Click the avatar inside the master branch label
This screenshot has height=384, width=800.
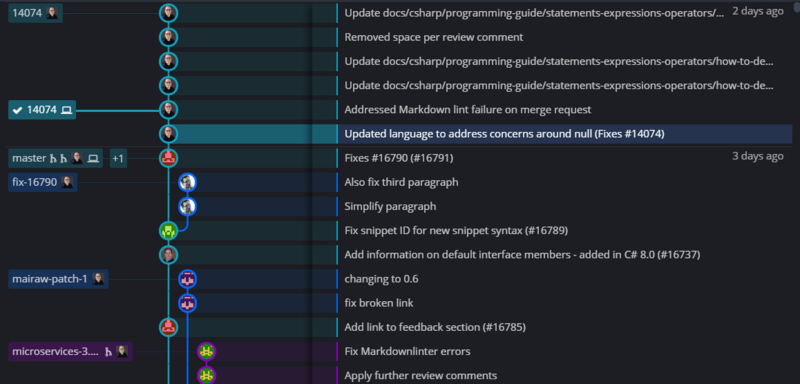tap(77, 158)
